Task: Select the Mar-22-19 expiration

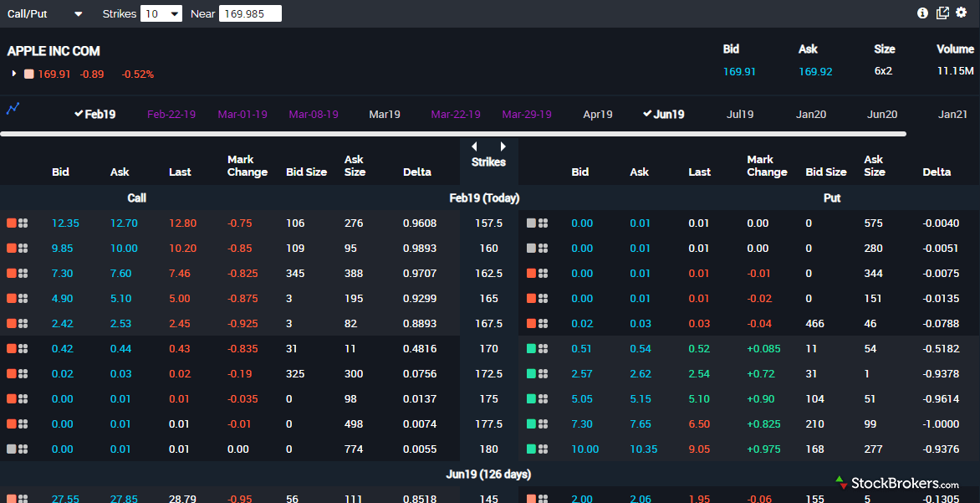Action: pyautogui.click(x=456, y=115)
